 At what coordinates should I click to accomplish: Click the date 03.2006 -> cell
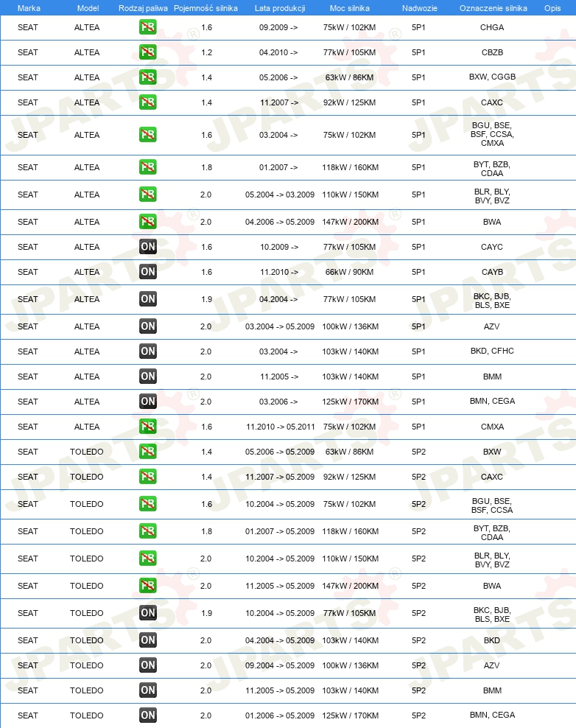point(278,402)
